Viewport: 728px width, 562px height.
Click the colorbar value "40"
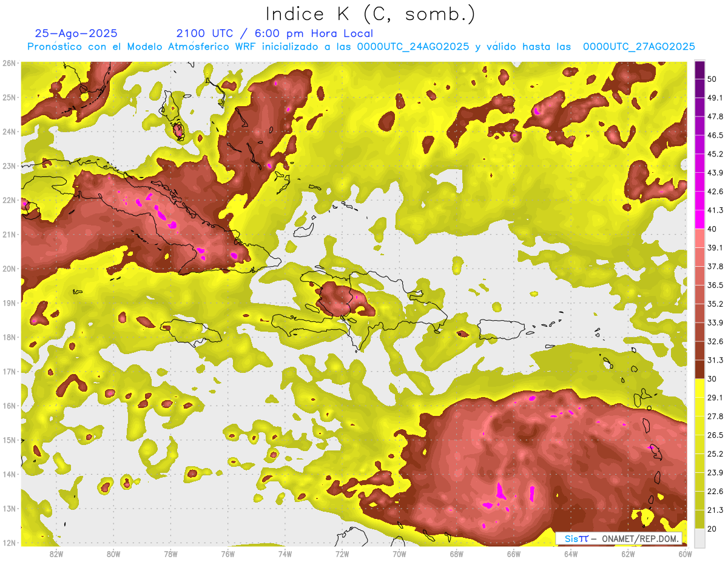click(712, 229)
